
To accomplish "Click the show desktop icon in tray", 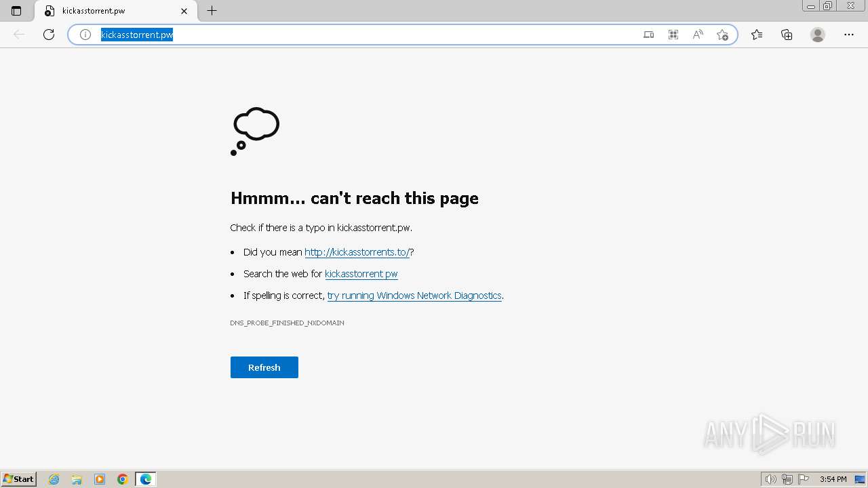I will click(x=860, y=479).
